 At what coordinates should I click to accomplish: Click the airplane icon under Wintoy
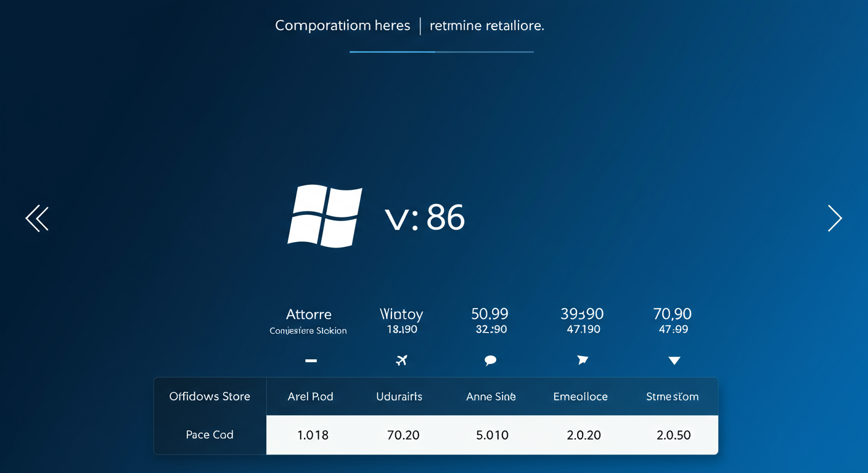tap(402, 360)
